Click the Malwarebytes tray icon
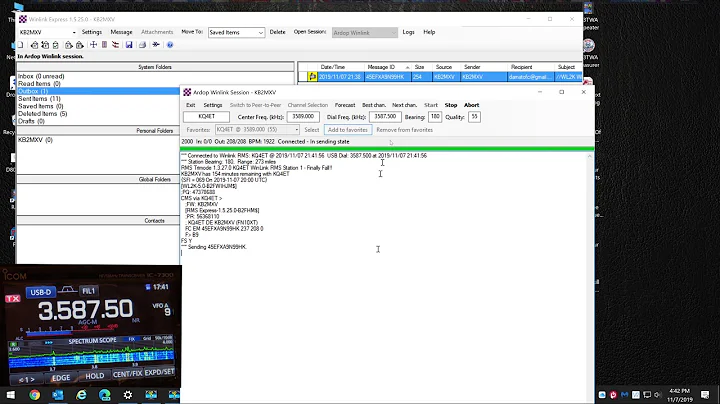Screen dimensions: 720x404 coord(624,395)
